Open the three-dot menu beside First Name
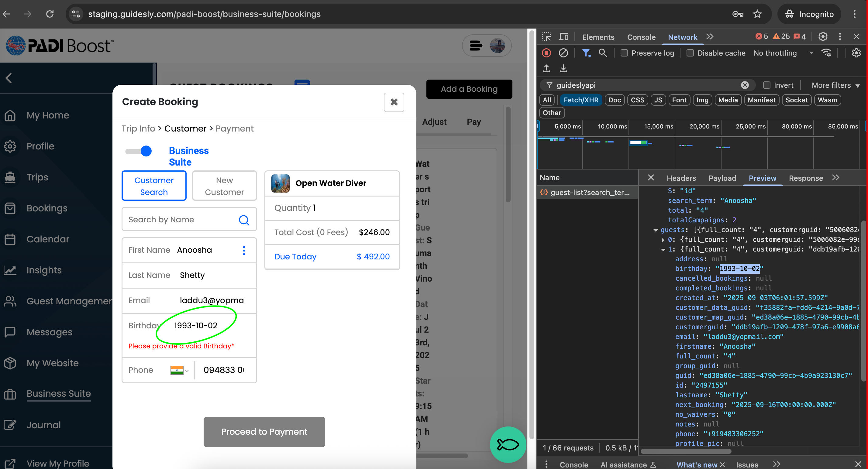This screenshot has height=469, width=868. [x=244, y=250]
